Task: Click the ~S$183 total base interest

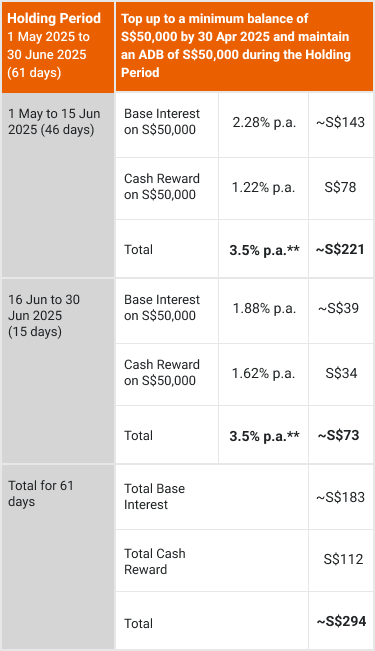Action: (x=341, y=497)
